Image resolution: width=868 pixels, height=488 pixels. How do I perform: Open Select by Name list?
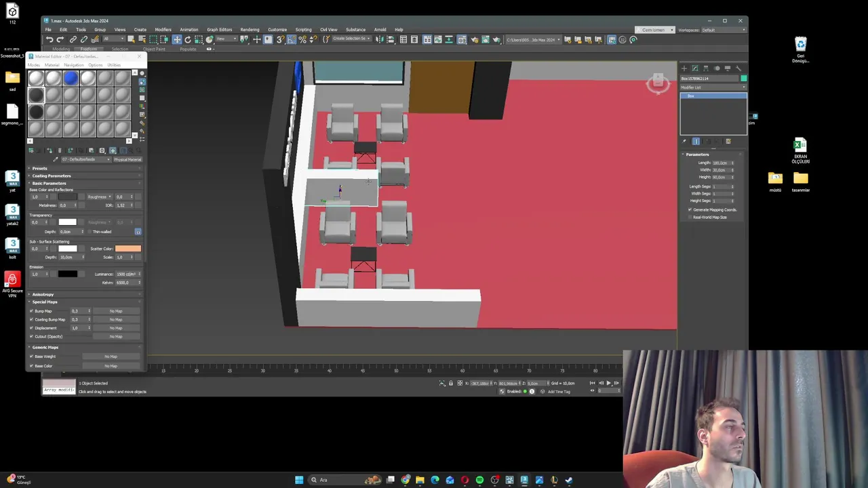(142, 39)
